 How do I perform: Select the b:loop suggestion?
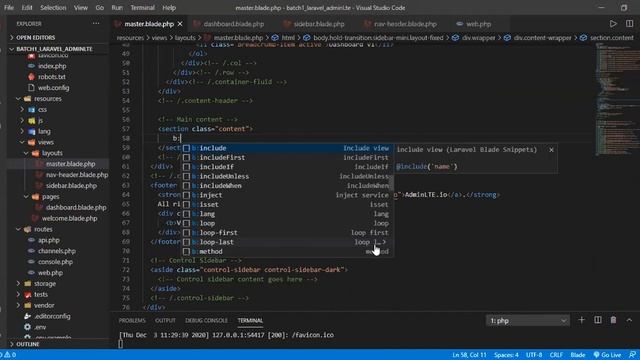(x=287, y=223)
